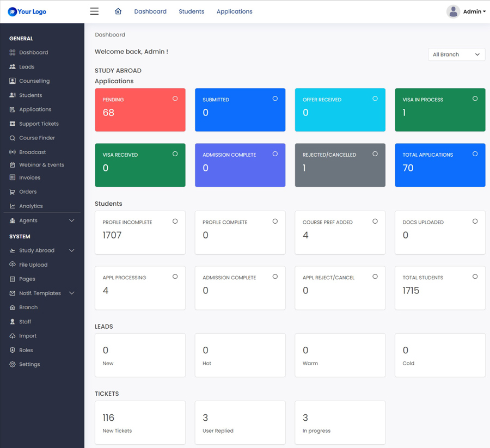Click the Study Abroad plane icon
This screenshot has height=448, width=490.
pyautogui.click(x=12, y=250)
